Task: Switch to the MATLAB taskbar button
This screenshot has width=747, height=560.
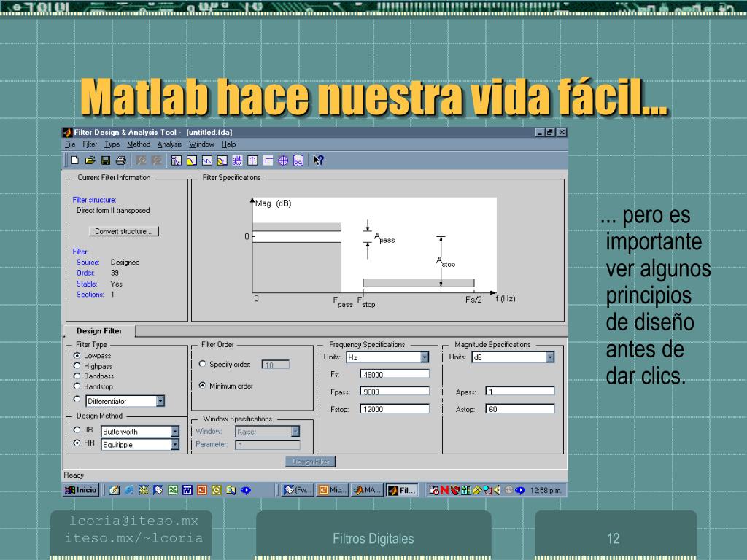Action: (367, 490)
